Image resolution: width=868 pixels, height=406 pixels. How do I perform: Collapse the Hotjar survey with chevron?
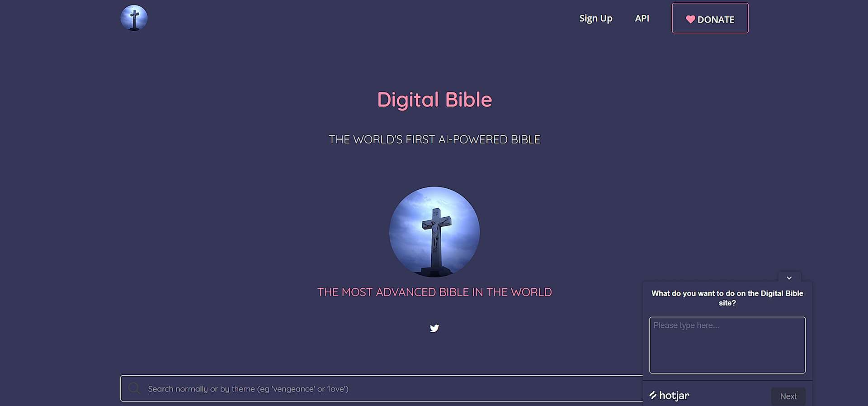click(789, 277)
